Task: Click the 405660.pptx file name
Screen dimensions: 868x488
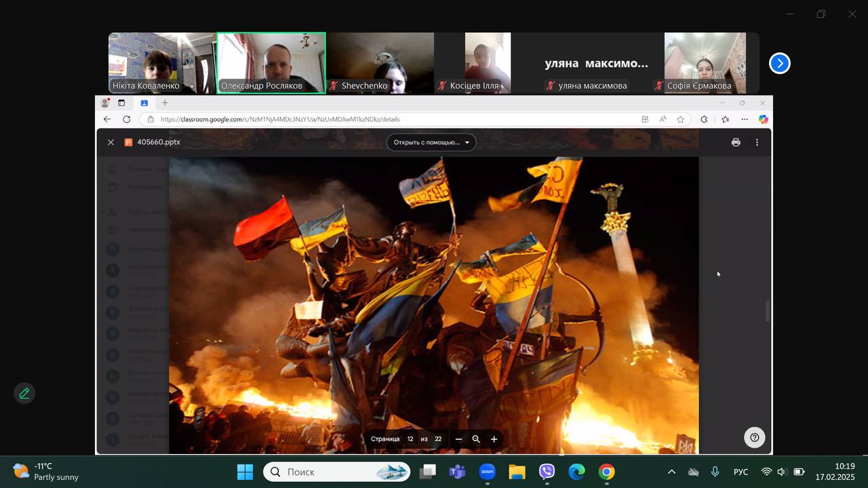Action: click(159, 142)
